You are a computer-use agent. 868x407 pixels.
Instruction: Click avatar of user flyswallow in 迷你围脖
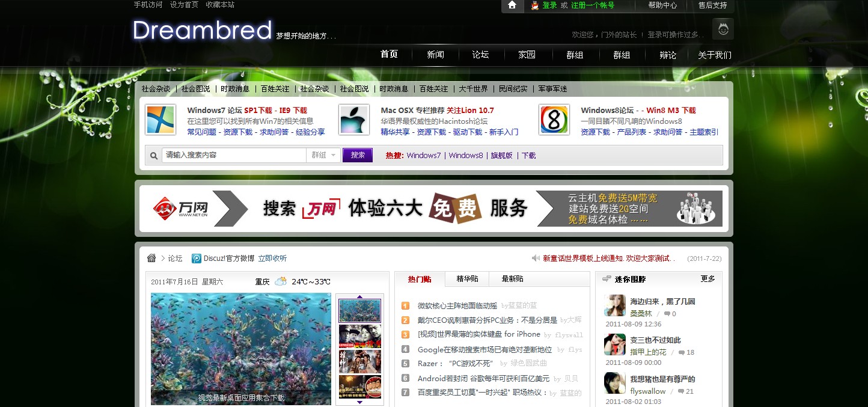(615, 383)
